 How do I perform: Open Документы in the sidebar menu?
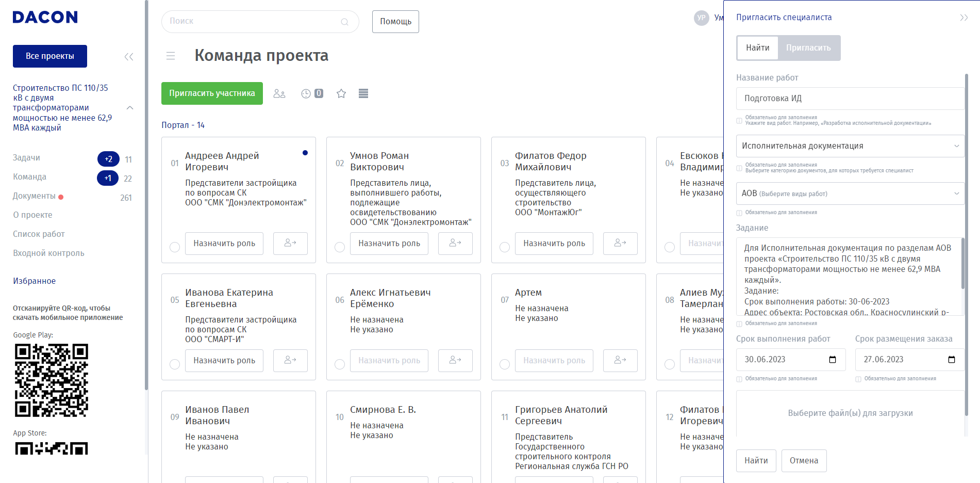(x=34, y=196)
